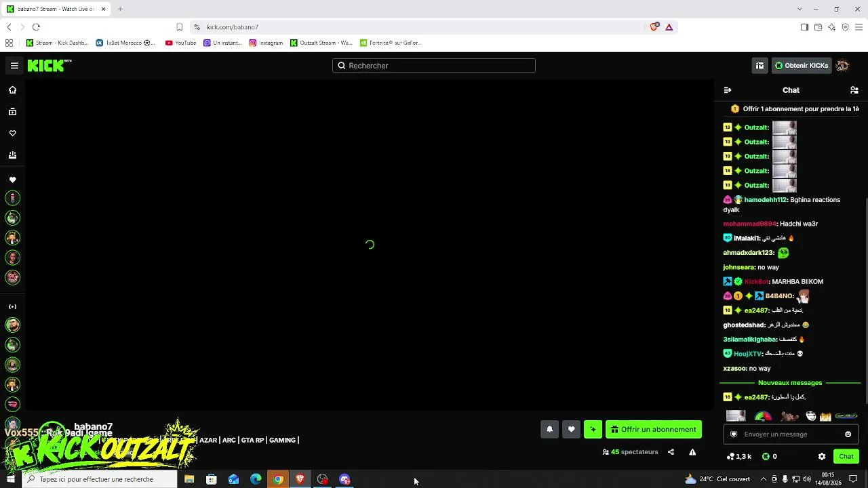Image resolution: width=868 pixels, height=488 pixels.
Task: Open the Windows Start menu
Action: point(11,479)
